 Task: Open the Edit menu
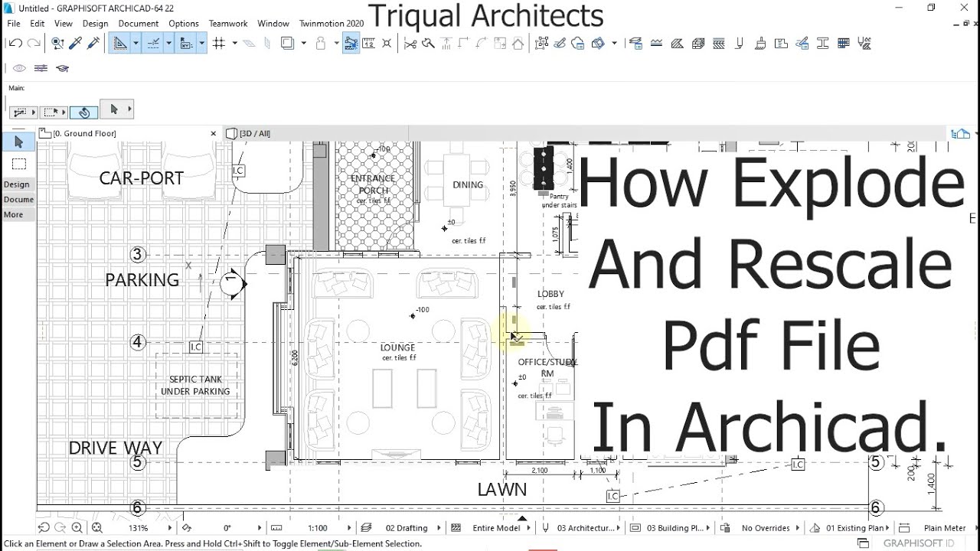pos(37,24)
